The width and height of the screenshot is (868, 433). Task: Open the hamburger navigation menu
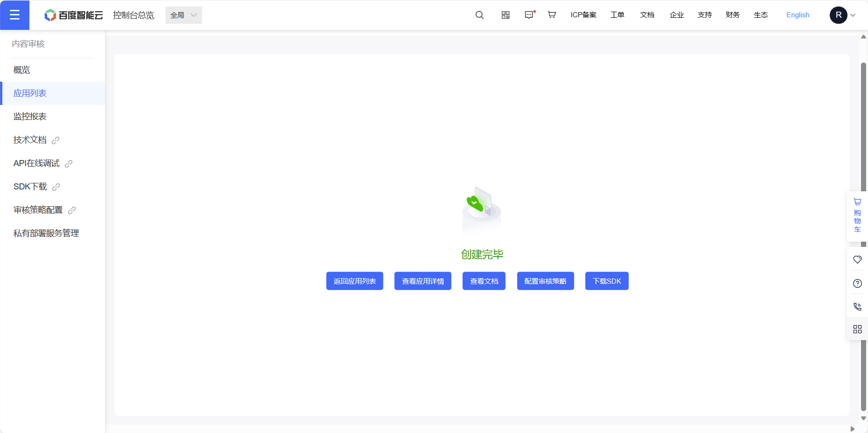(14, 15)
